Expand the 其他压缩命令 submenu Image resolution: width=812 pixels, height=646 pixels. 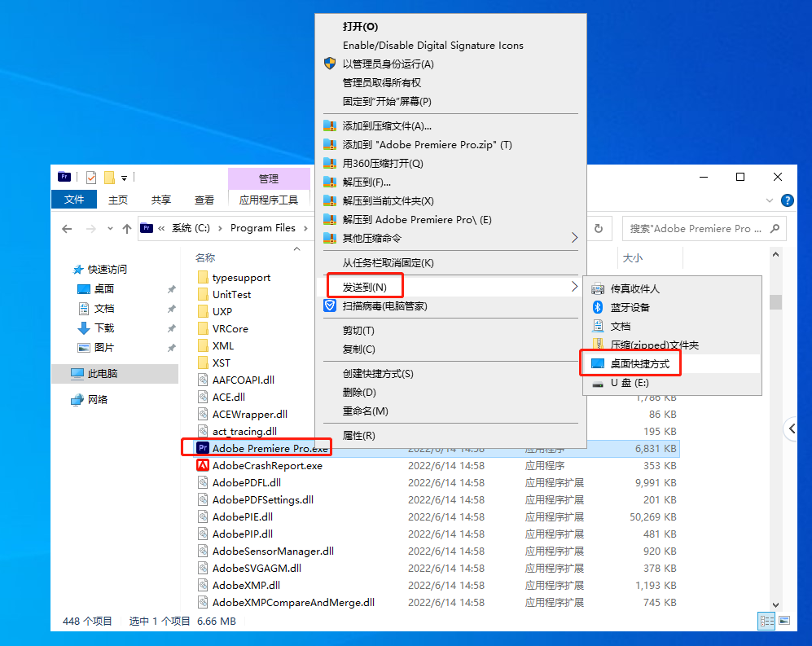[x=450, y=238]
